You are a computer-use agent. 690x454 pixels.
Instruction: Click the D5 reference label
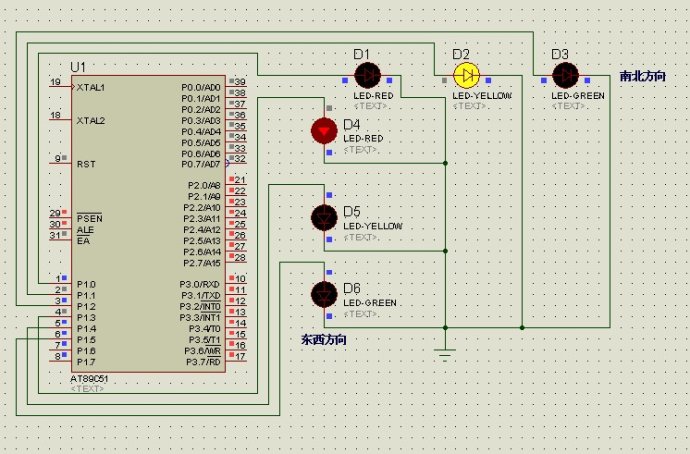point(352,212)
